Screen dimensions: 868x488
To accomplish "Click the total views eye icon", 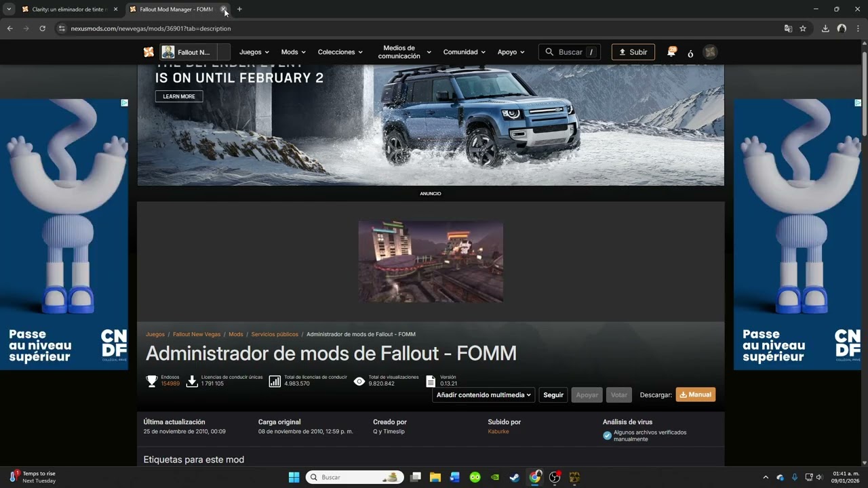I will click(x=359, y=381).
